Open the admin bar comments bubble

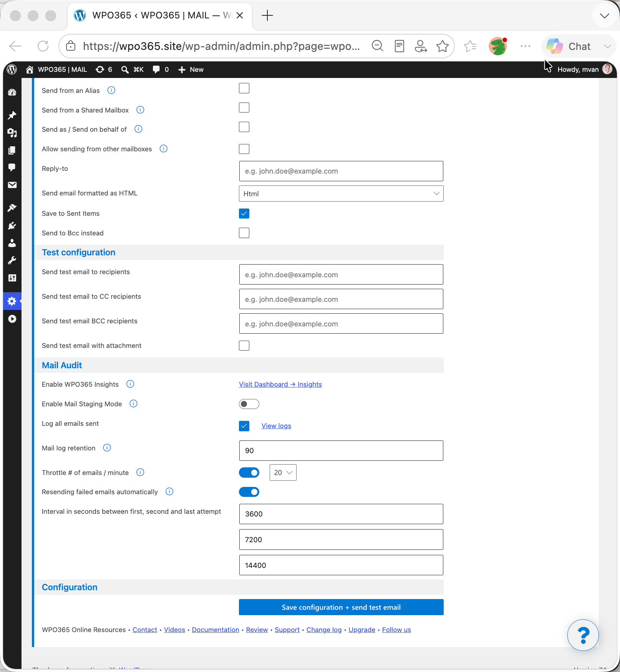click(x=161, y=70)
